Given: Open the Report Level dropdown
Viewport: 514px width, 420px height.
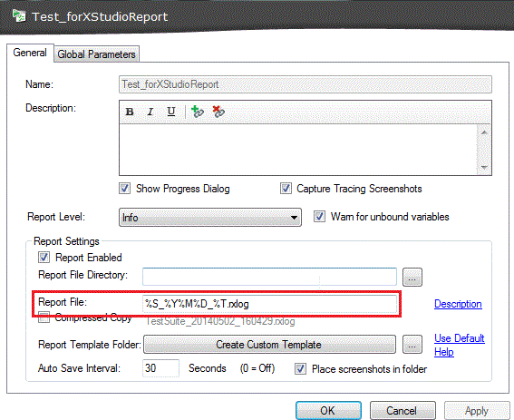Looking at the screenshot, I should click(x=210, y=217).
